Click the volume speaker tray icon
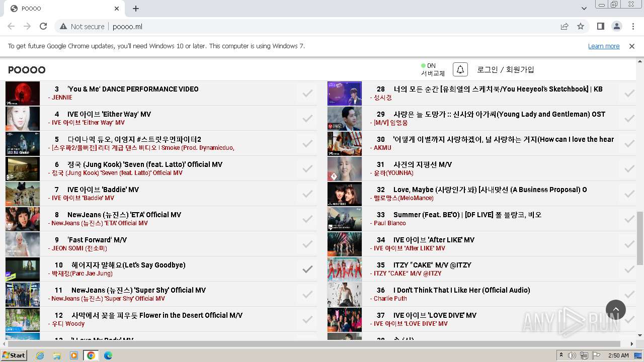This screenshot has width=644, height=362. (572, 355)
